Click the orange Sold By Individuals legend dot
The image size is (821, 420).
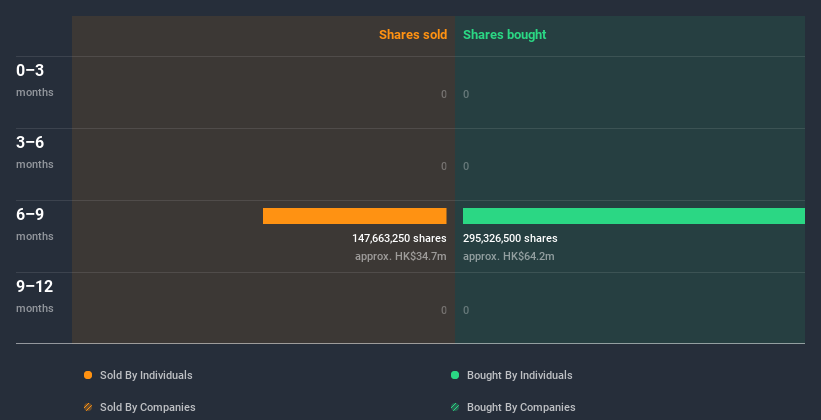click(x=88, y=375)
